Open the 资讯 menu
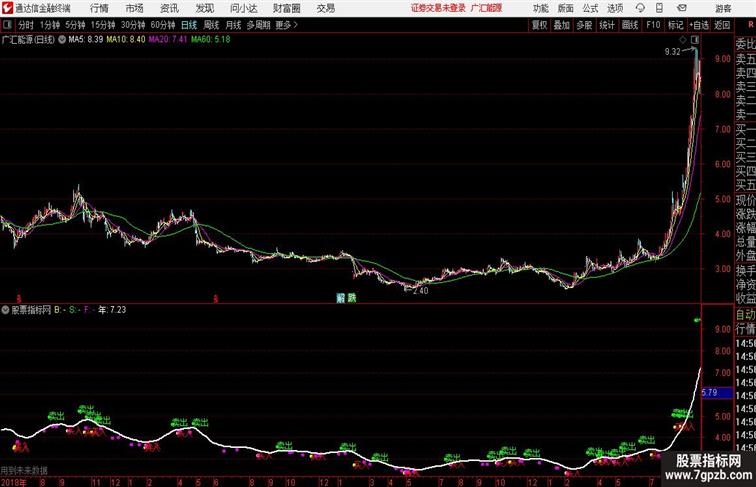The height and width of the screenshot is (487, 756). point(169,8)
